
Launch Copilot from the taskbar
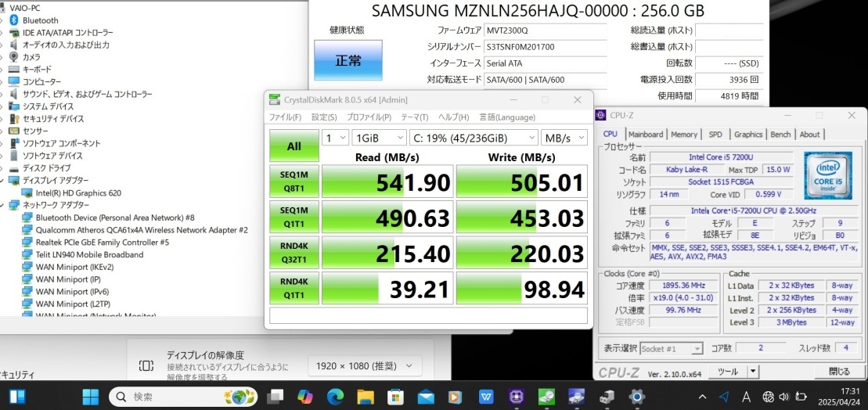tap(305, 396)
